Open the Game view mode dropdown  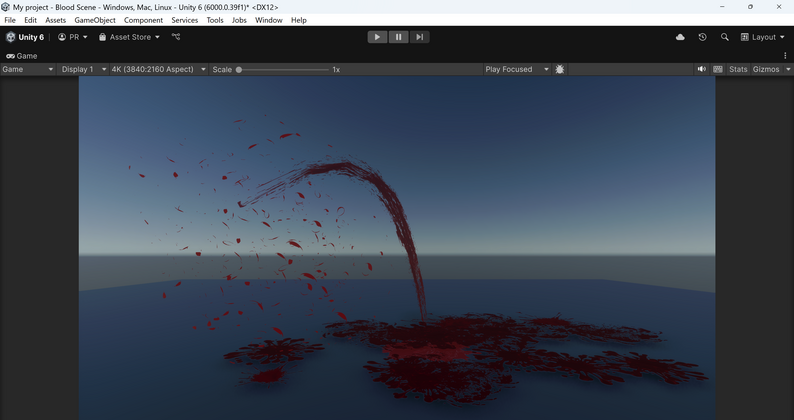[x=28, y=69]
